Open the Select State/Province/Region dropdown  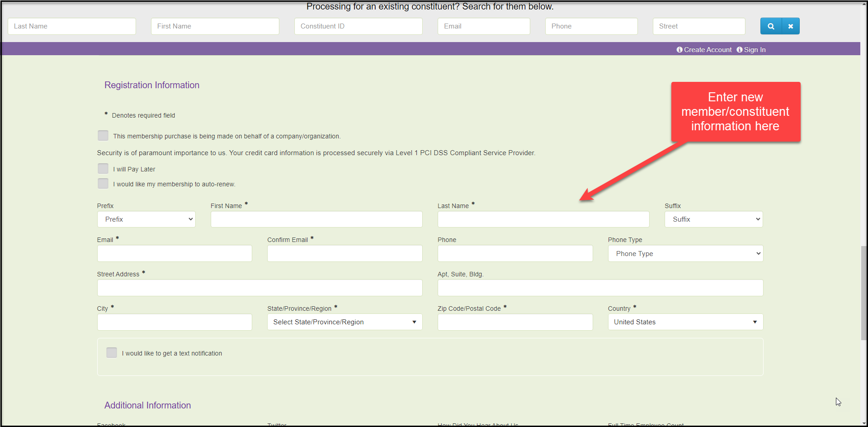(345, 322)
